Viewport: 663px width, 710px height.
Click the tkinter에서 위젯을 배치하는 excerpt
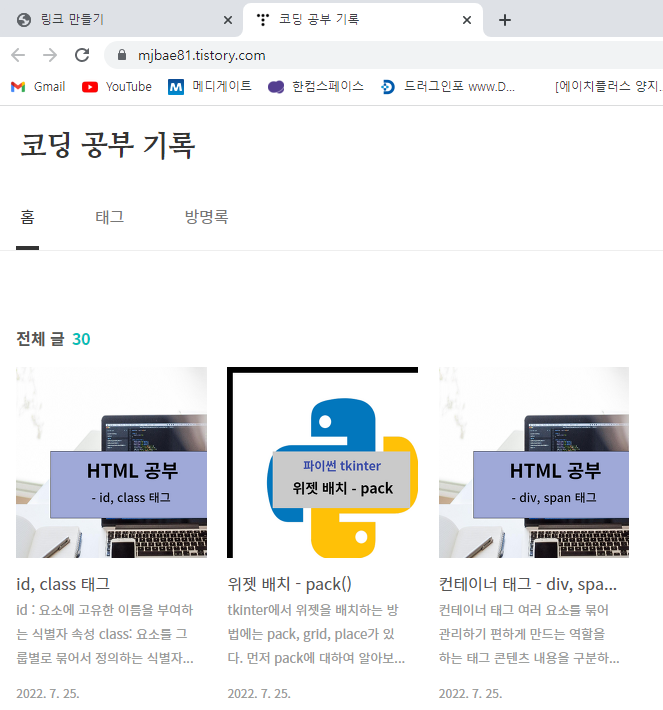(x=316, y=634)
